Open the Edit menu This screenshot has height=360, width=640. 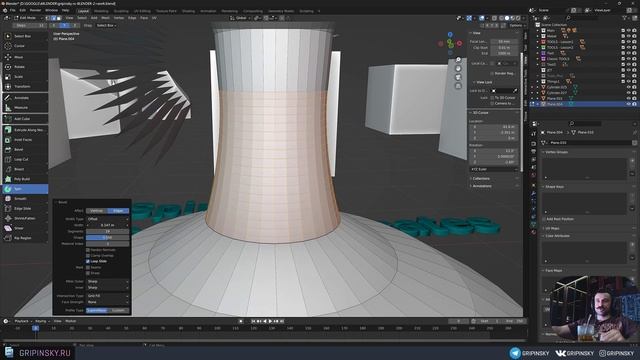click(x=22, y=10)
